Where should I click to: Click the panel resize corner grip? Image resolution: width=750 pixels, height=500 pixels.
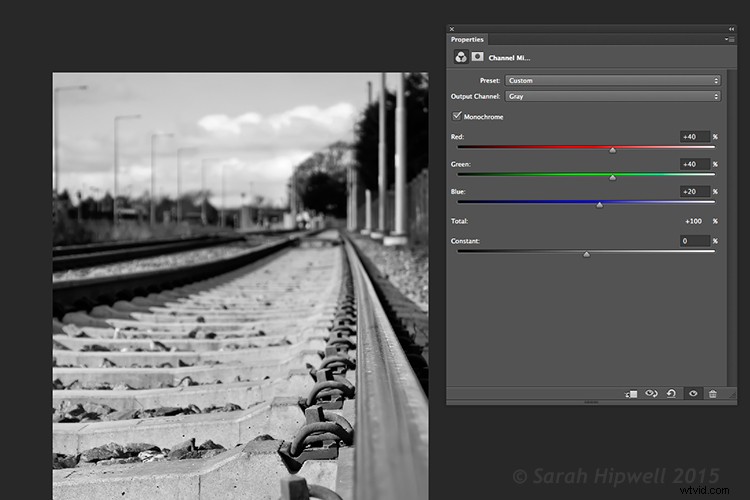click(x=732, y=394)
